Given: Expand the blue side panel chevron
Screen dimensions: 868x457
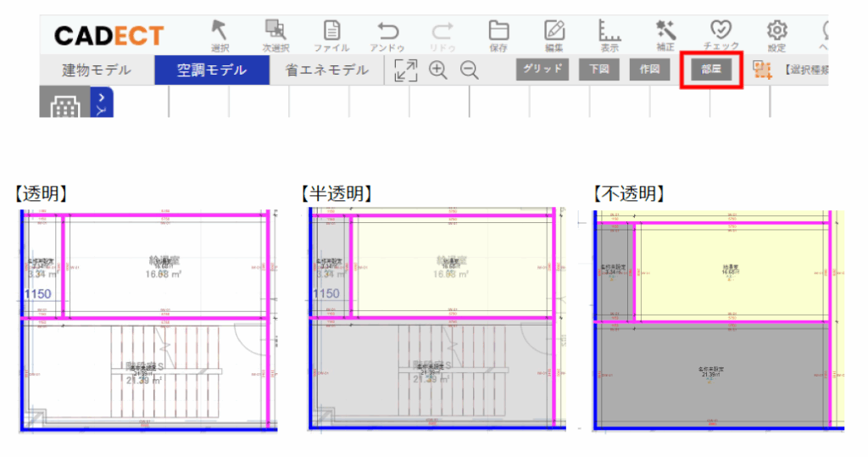Looking at the screenshot, I should pos(102,103).
